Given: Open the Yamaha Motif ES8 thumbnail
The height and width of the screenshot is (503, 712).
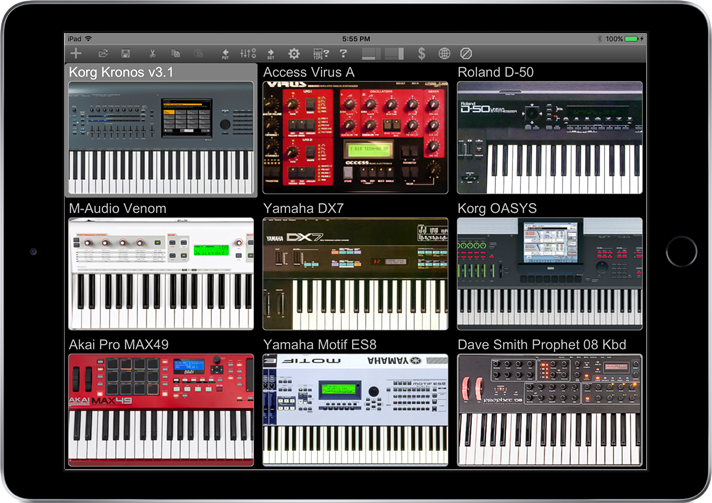Looking at the screenshot, I should point(354,410).
